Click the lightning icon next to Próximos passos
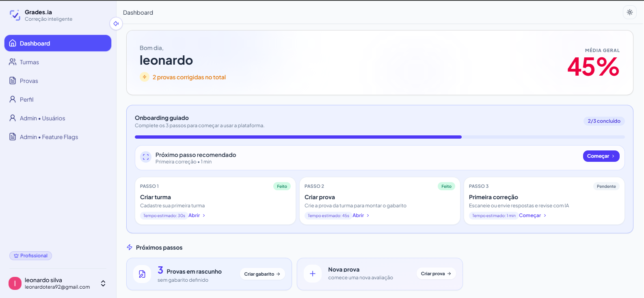The image size is (644, 298). click(130, 247)
